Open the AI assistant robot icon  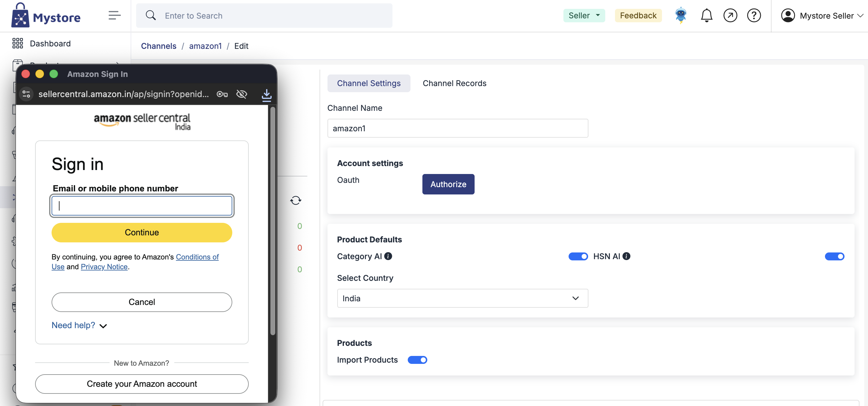pyautogui.click(x=681, y=16)
